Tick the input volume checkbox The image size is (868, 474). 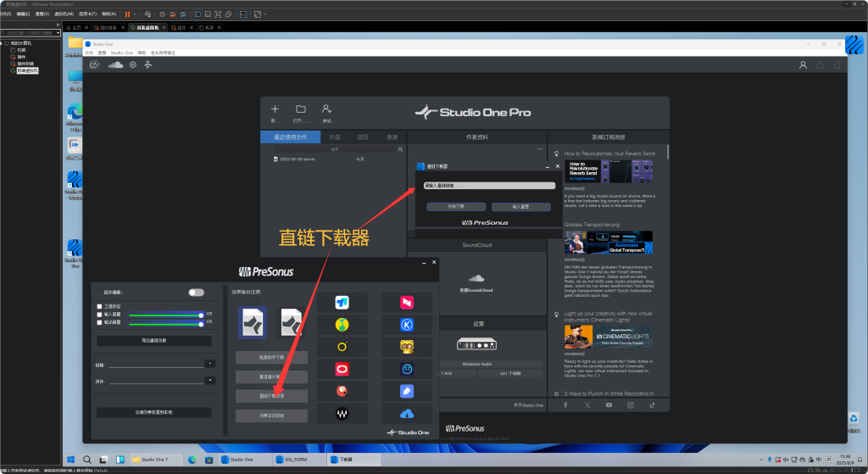click(100, 315)
